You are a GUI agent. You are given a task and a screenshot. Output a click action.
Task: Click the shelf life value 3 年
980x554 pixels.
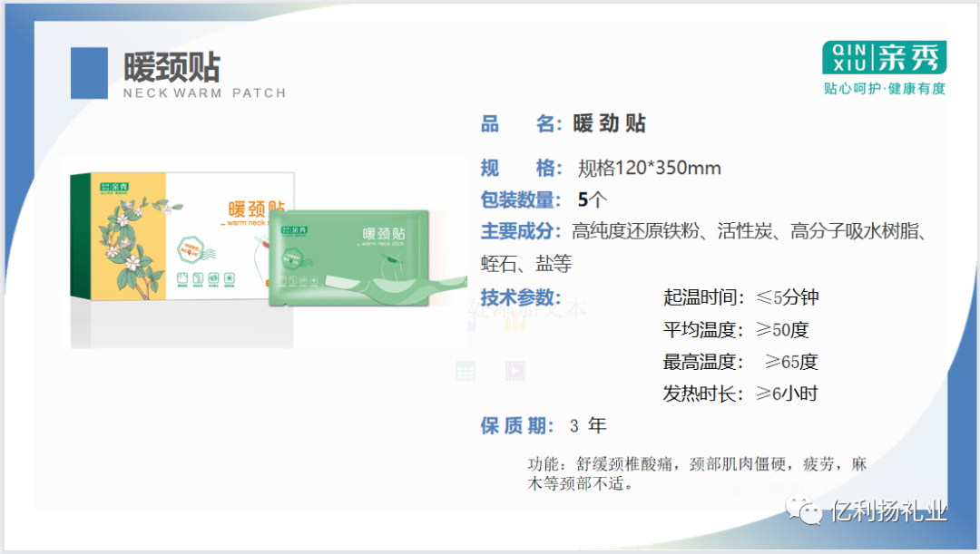coord(588,426)
